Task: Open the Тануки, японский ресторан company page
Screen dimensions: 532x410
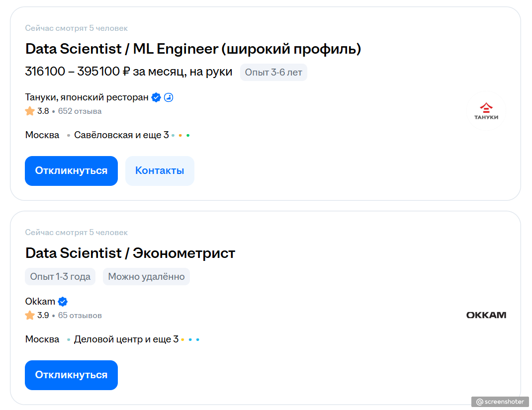Action: pyautogui.click(x=87, y=97)
